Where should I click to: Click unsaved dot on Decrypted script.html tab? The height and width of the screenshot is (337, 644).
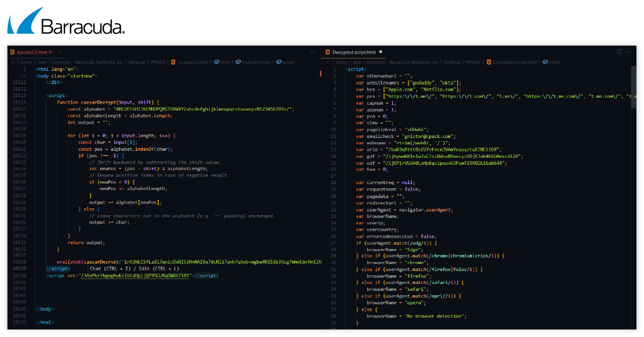coord(380,52)
